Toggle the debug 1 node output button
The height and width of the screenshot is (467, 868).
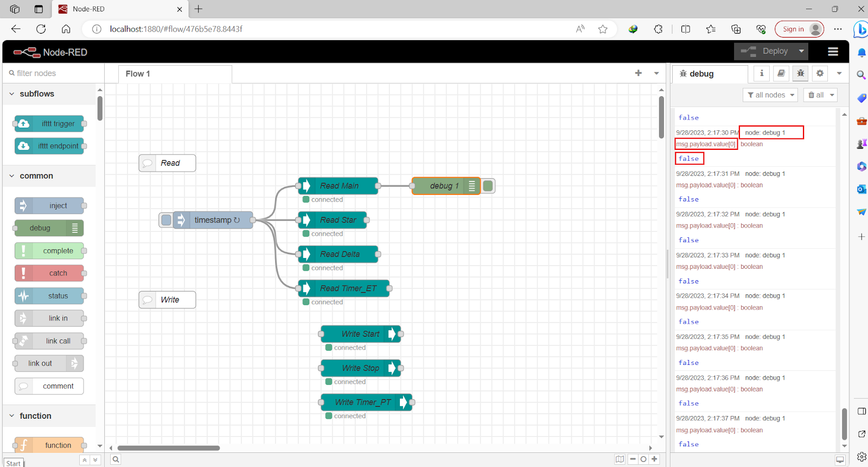pyautogui.click(x=488, y=186)
